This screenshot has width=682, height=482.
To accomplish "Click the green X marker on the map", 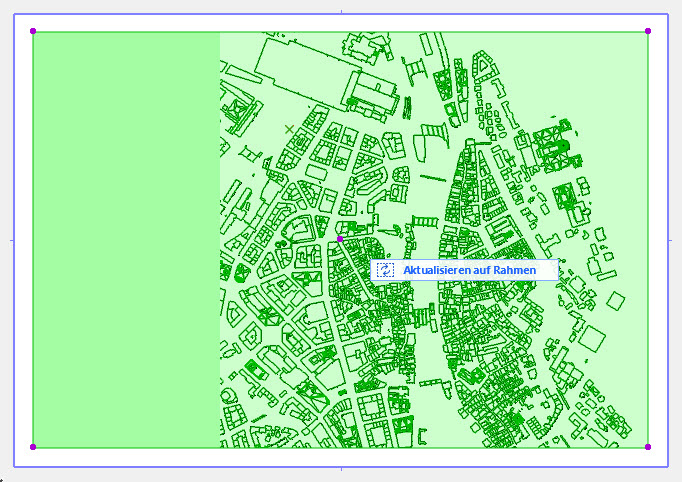I will tap(289, 129).
